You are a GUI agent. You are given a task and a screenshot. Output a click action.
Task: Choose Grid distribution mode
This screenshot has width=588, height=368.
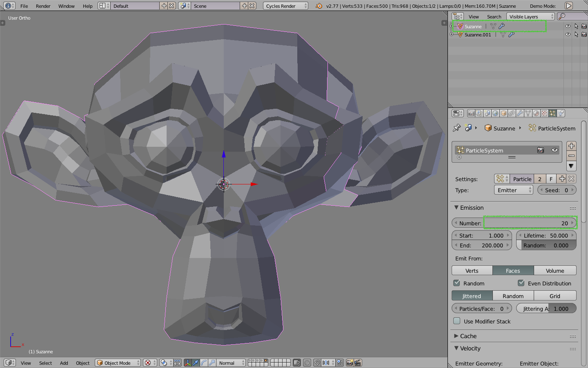click(555, 296)
